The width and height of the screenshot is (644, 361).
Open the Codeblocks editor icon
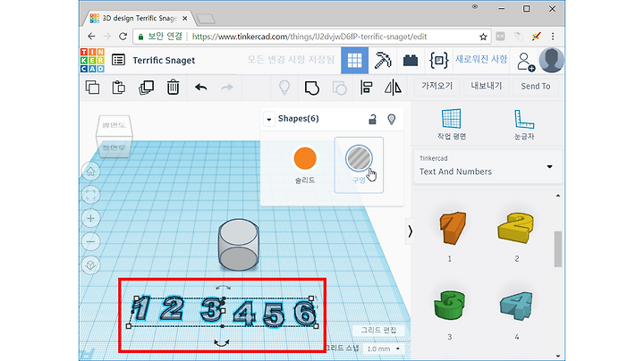point(438,60)
